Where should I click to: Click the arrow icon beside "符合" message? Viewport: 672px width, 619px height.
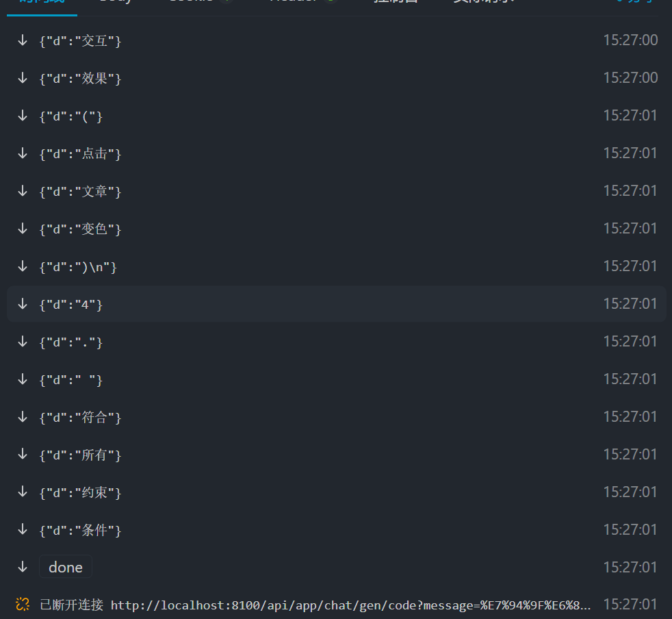(x=23, y=416)
